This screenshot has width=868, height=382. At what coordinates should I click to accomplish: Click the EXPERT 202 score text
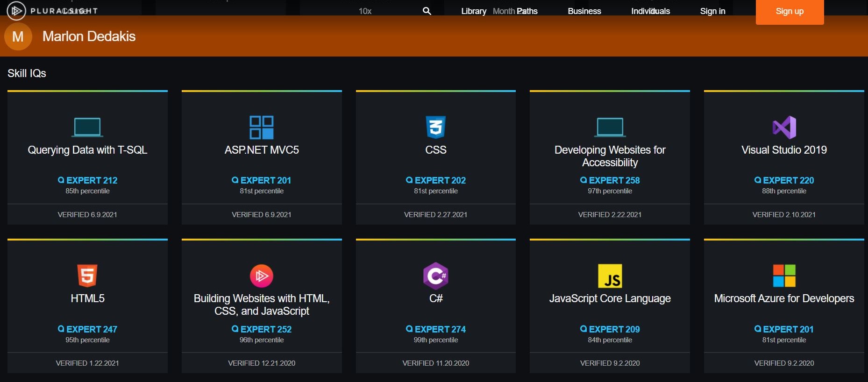(x=440, y=180)
